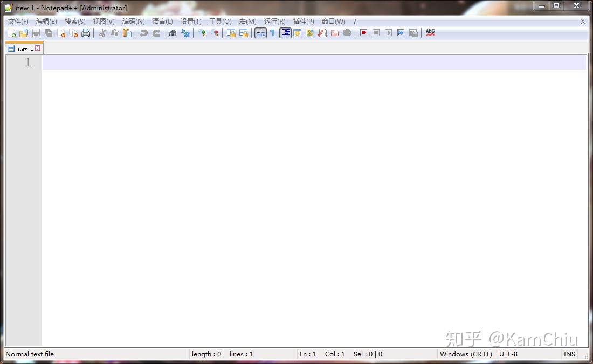Print the document using the printer icon
This screenshot has height=364, width=593.
click(86, 33)
